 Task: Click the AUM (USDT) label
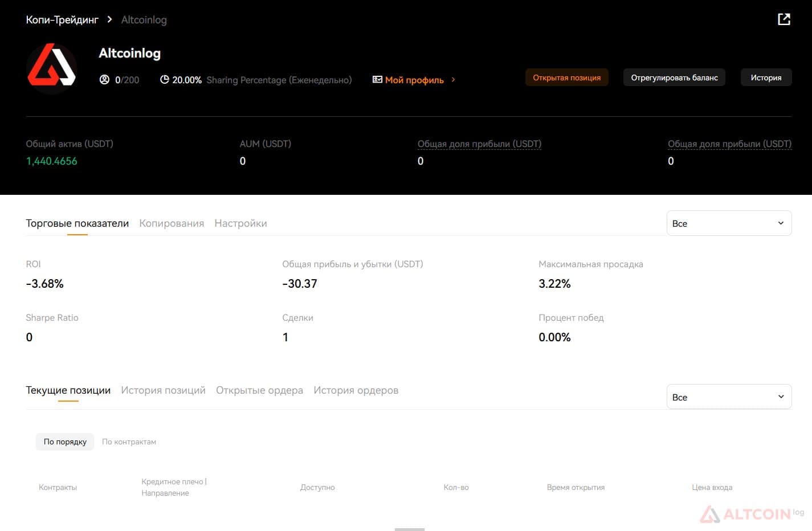pyautogui.click(x=266, y=144)
